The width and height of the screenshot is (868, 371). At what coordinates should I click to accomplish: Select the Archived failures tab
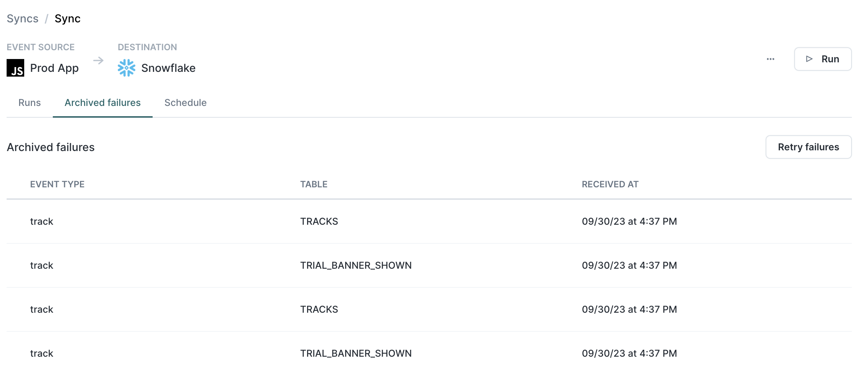click(103, 103)
